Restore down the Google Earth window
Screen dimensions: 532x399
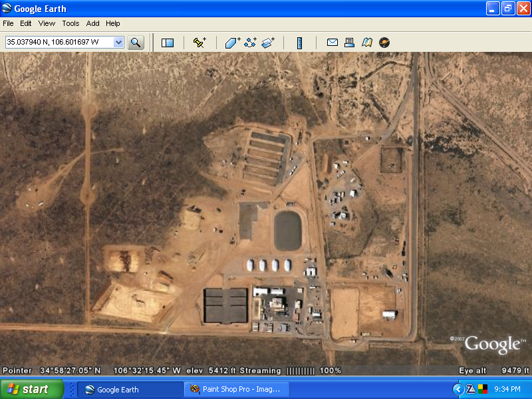click(508, 9)
